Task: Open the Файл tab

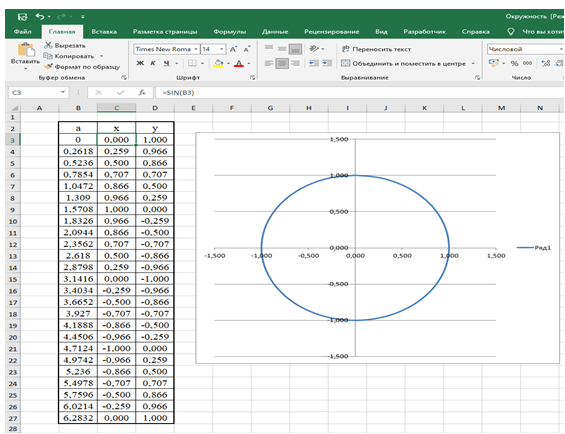Action: click(x=22, y=32)
